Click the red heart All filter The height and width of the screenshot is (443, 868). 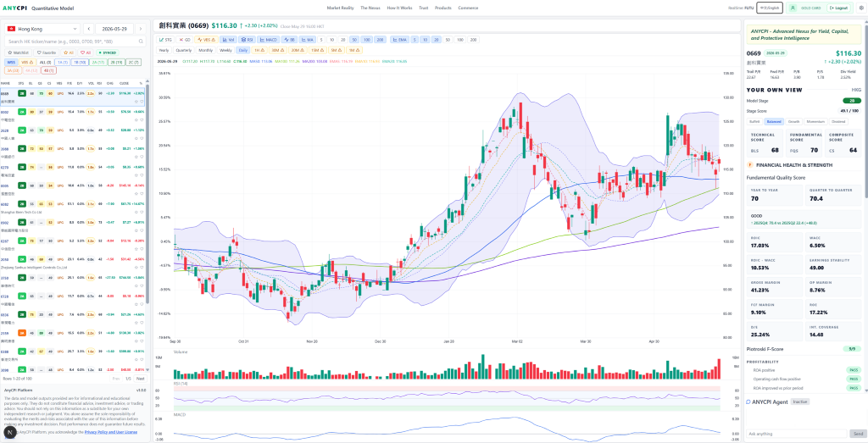(x=86, y=53)
